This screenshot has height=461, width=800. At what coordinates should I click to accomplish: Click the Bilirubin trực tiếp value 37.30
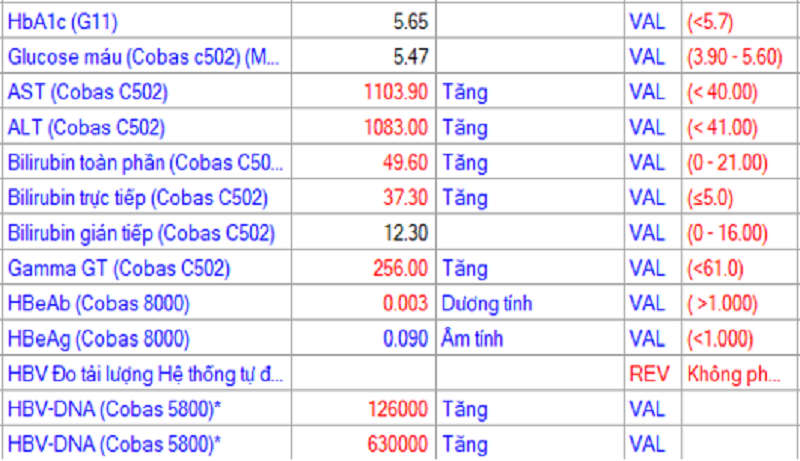(x=406, y=198)
